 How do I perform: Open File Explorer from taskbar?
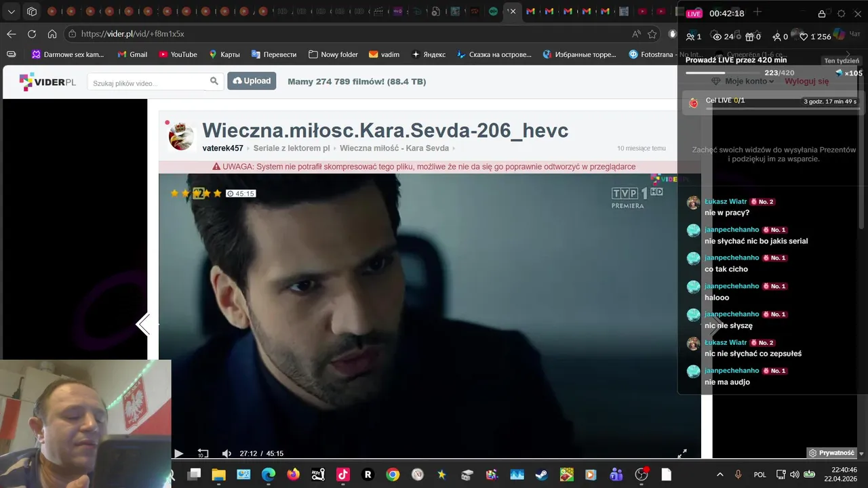(218, 474)
